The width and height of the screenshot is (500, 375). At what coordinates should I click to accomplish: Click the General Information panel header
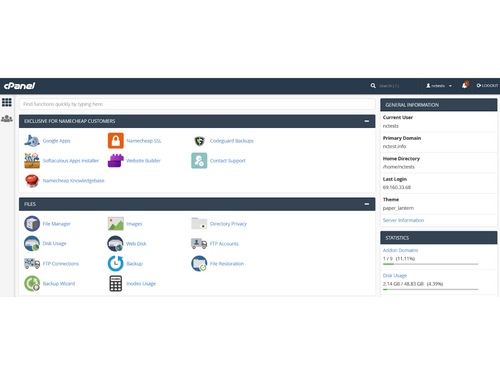(x=439, y=105)
